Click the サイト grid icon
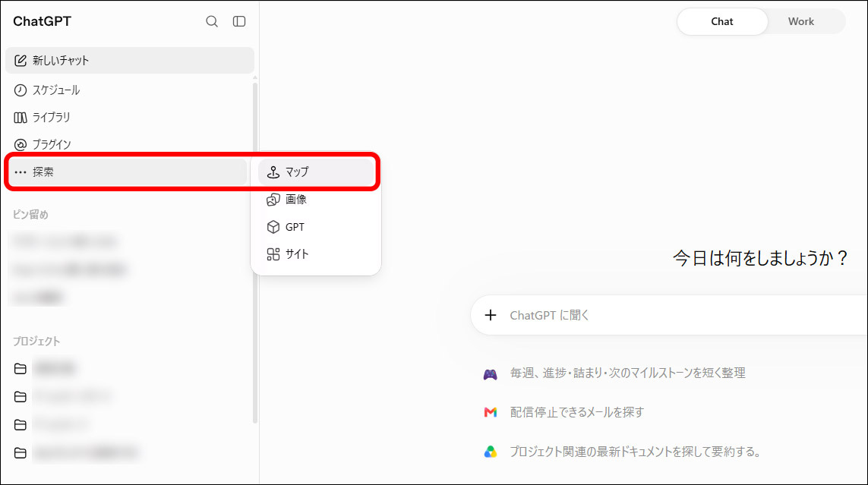This screenshot has width=868, height=485. pyautogui.click(x=273, y=254)
